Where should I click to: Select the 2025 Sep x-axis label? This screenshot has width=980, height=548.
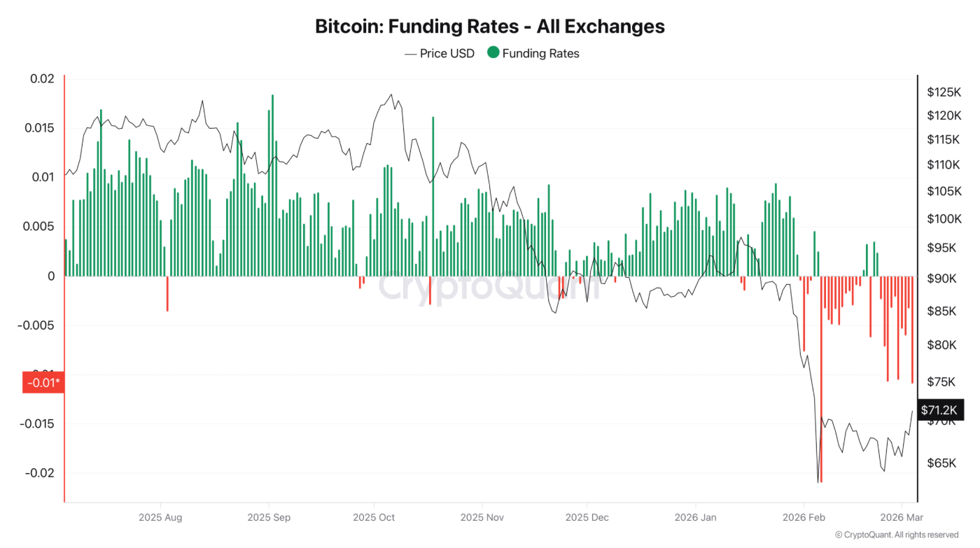[x=268, y=518]
